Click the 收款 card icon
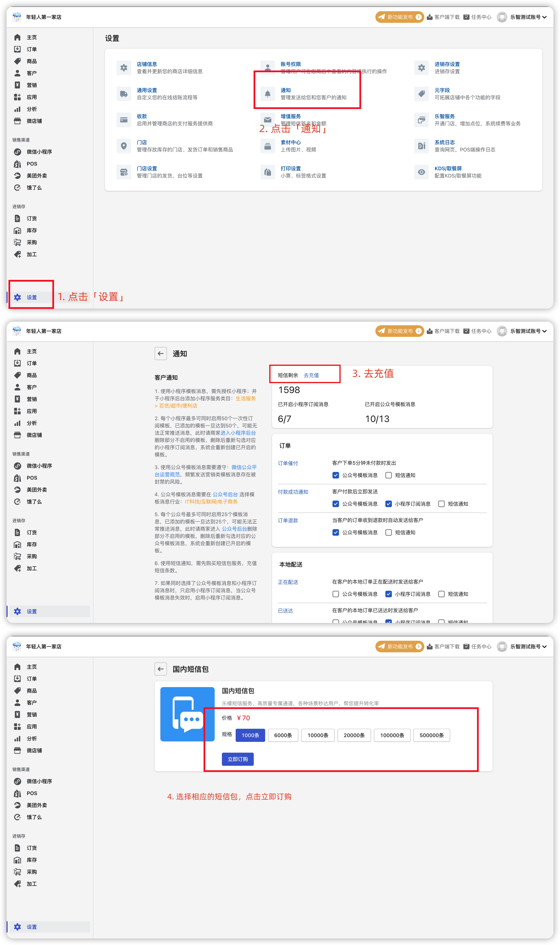Screen dimensions: 560x945 (x=124, y=120)
